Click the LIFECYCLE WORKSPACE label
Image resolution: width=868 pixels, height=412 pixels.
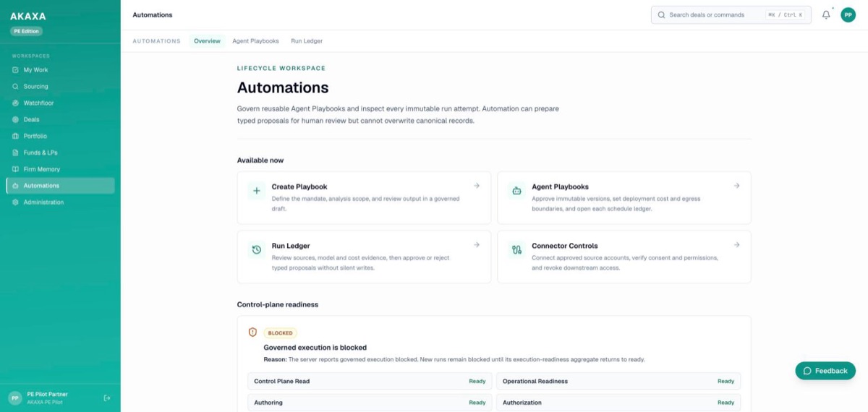[281, 68]
